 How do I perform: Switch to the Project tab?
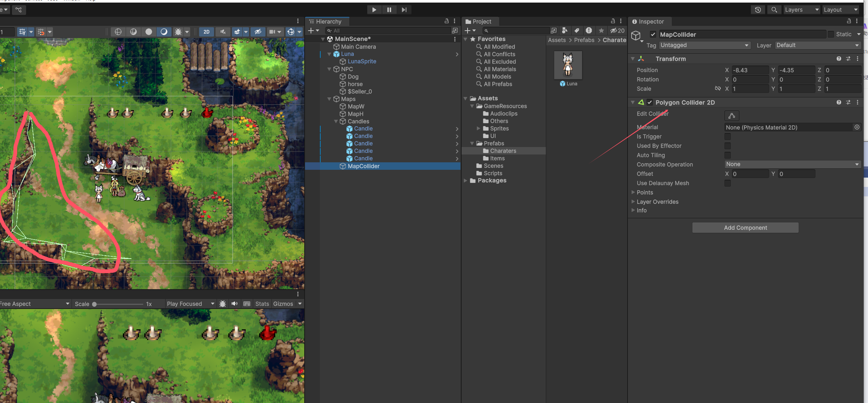click(480, 22)
